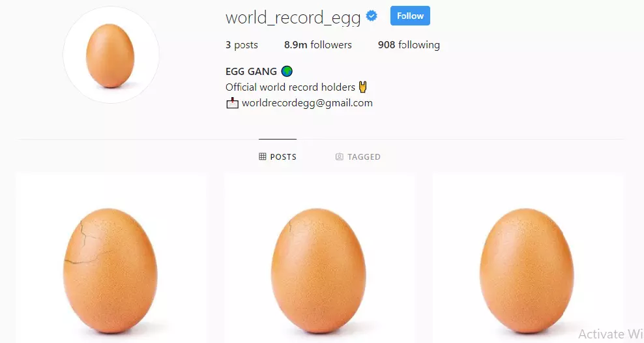Click the grid icon beside POSTS
This screenshot has width=644, height=343.
[x=263, y=157]
